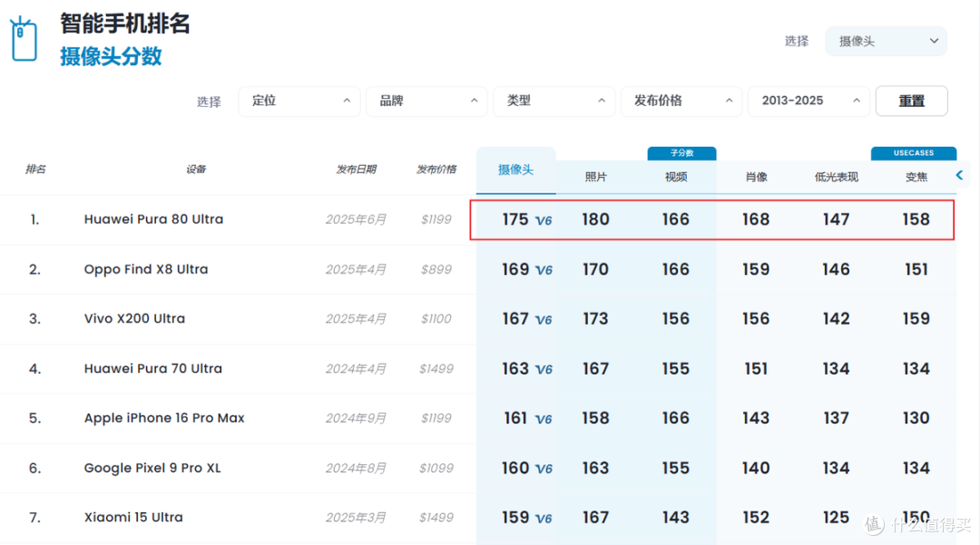The height and width of the screenshot is (545, 980).
Task: Open Vivo X200 Ultra device link
Action: 134,319
